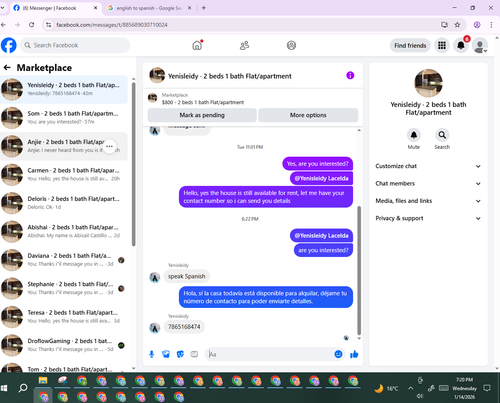This screenshot has height=403, width=500.
Task: Open Yenisleidy conversation in the list
Action: (64, 89)
